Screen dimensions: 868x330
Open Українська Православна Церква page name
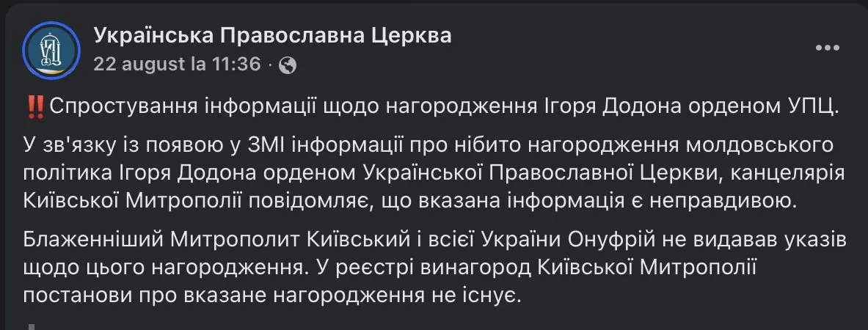click(x=273, y=35)
